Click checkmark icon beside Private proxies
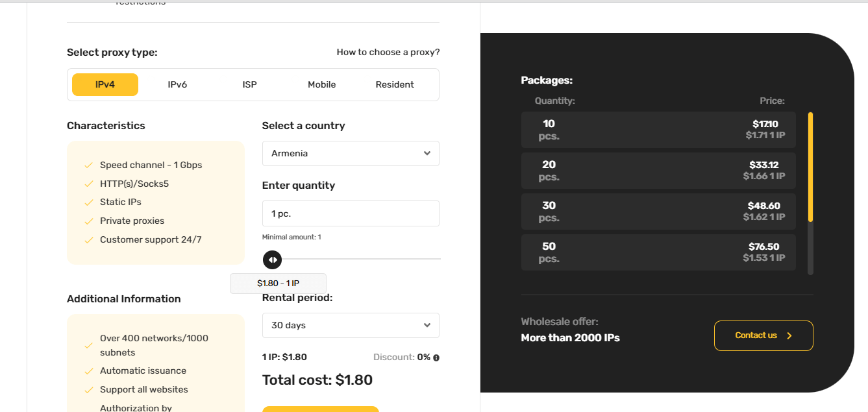 click(89, 221)
